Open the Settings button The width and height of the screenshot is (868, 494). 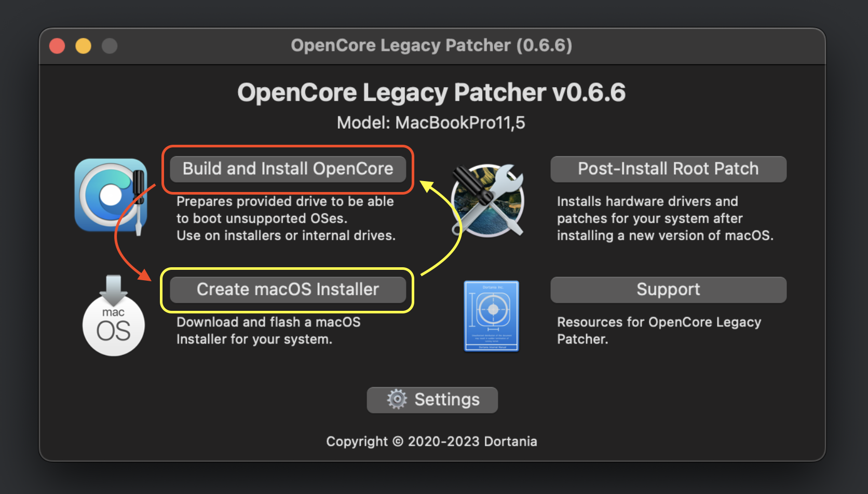point(432,400)
